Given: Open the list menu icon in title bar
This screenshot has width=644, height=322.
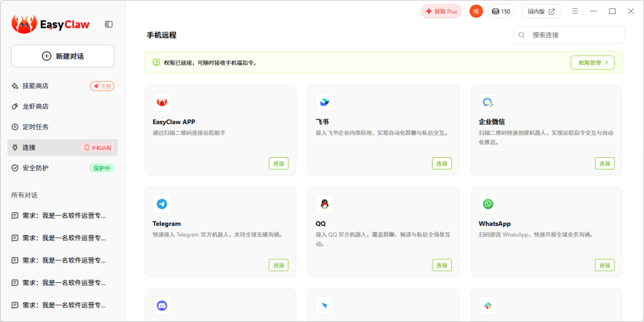Looking at the screenshot, I should click(575, 11).
